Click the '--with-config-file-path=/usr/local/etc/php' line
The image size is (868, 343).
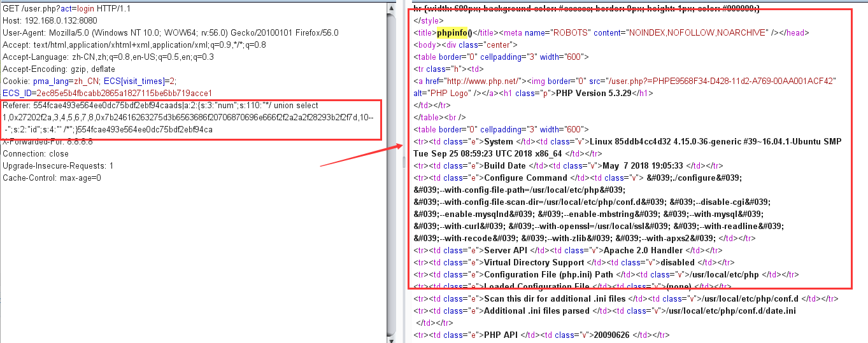[520, 190]
